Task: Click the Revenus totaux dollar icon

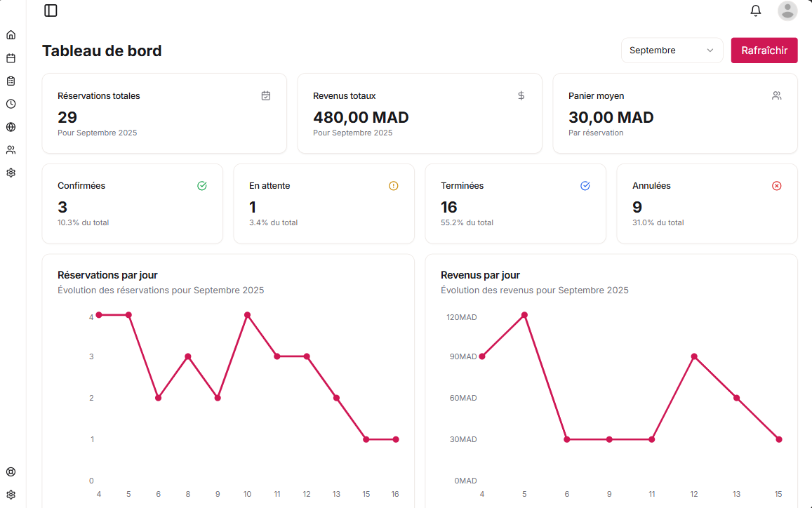Action: (x=521, y=96)
